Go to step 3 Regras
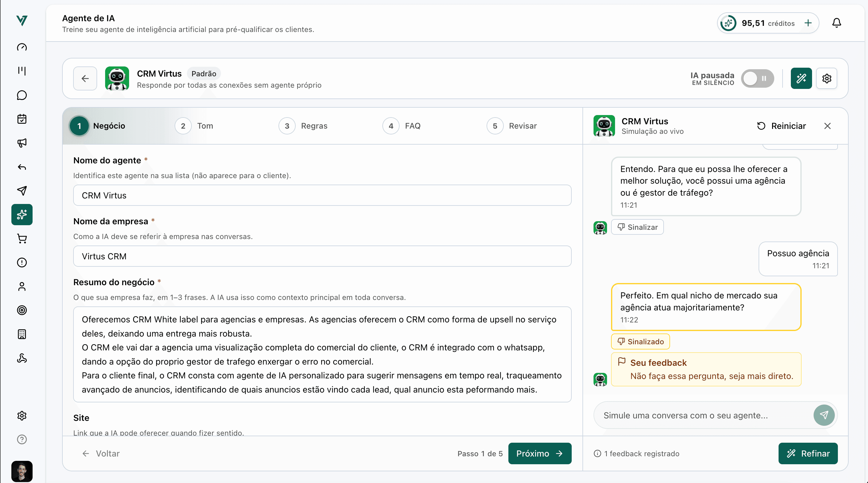The image size is (868, 483). tap(303, 126)
